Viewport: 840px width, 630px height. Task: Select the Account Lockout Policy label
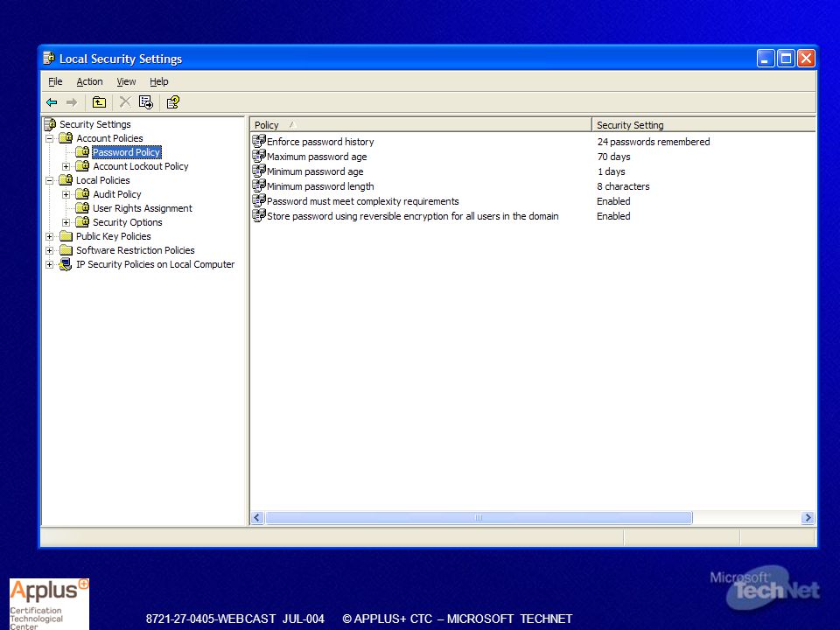click(141, 166)
